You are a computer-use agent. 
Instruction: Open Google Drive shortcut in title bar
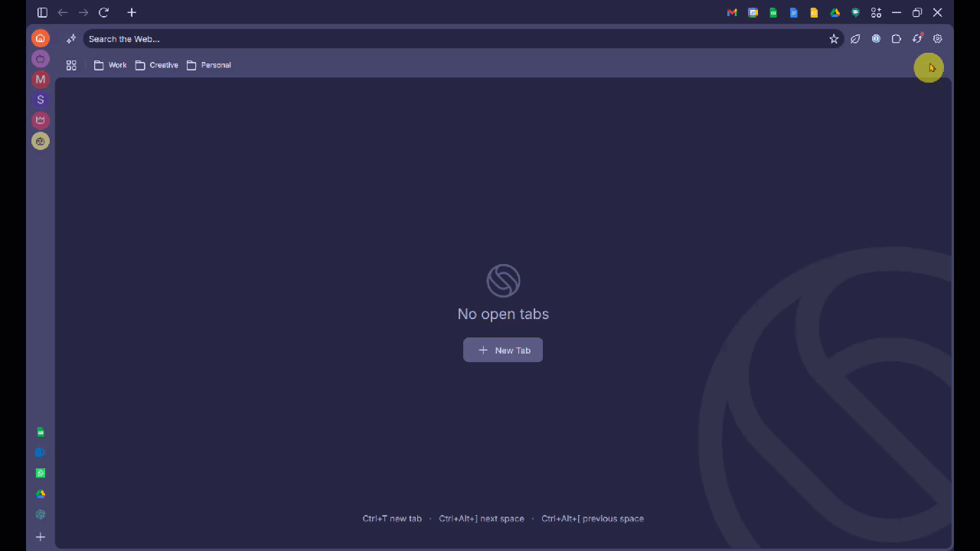[835, 12]
